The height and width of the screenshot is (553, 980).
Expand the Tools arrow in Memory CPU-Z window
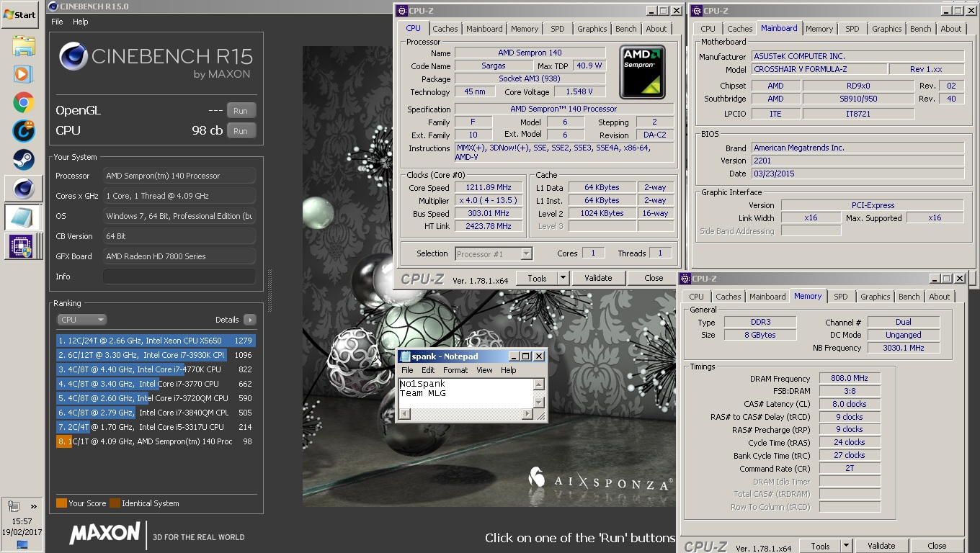point(847,546)
